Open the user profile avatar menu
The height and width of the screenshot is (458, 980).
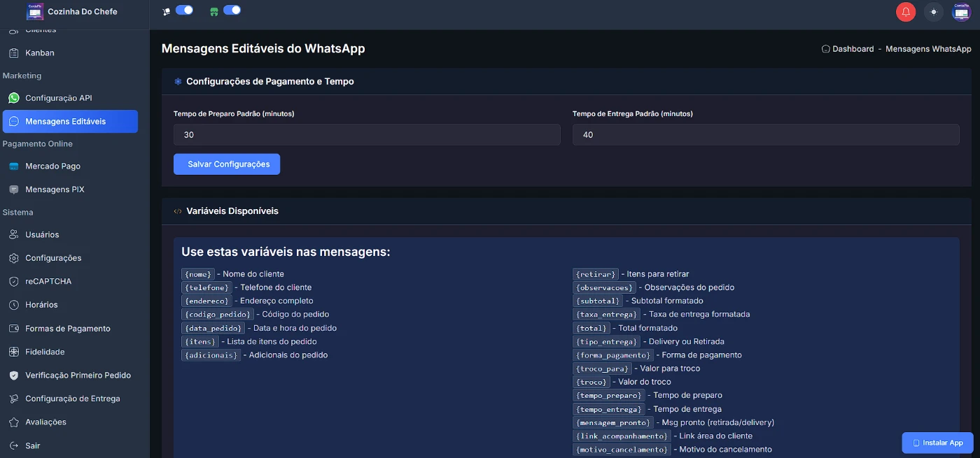961,12
